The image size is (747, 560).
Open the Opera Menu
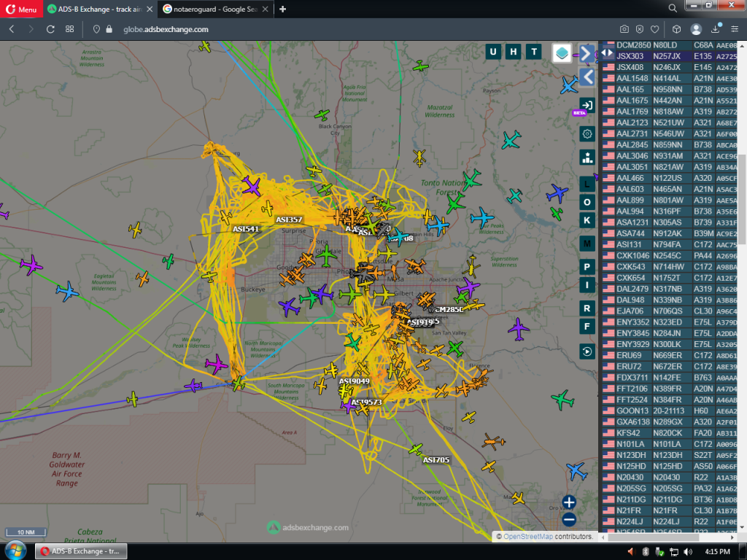click(x=21, y=9)
